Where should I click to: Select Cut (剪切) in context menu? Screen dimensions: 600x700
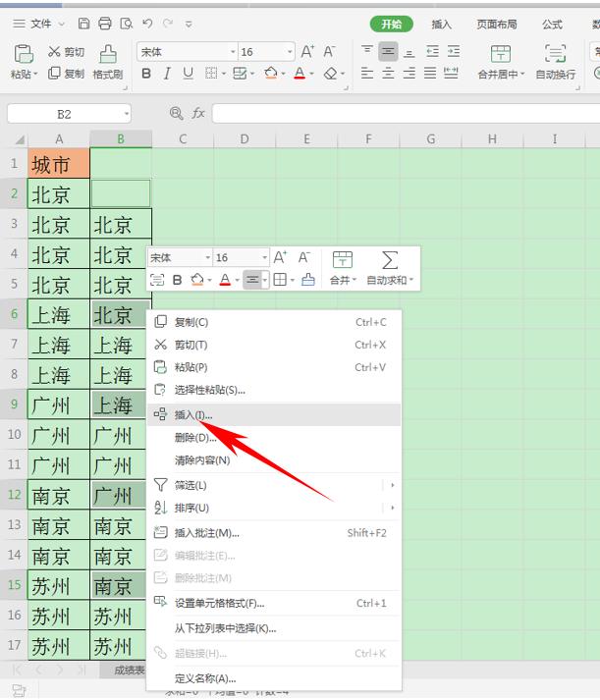click(274, 345)
